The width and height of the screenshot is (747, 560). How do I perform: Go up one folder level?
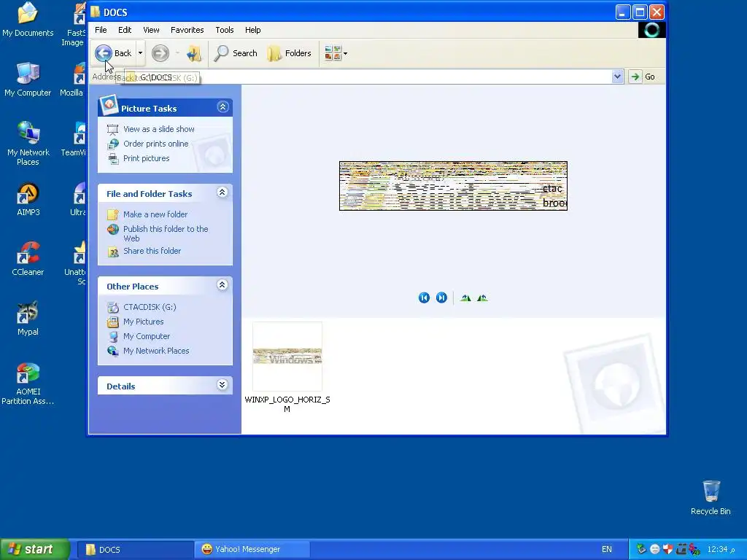[x=194, y=53]
